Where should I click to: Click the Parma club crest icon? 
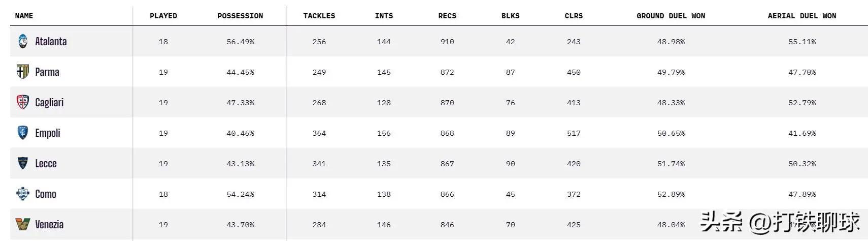point(23,72)
